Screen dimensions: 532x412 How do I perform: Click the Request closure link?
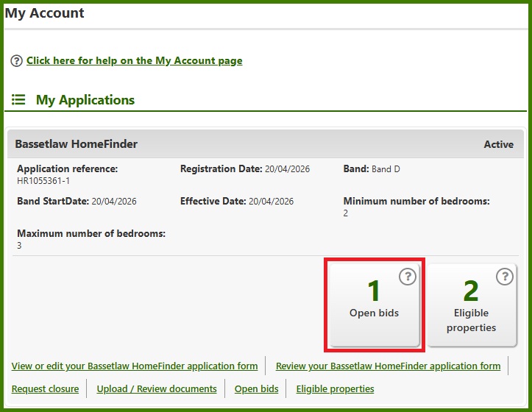[45, 389]
